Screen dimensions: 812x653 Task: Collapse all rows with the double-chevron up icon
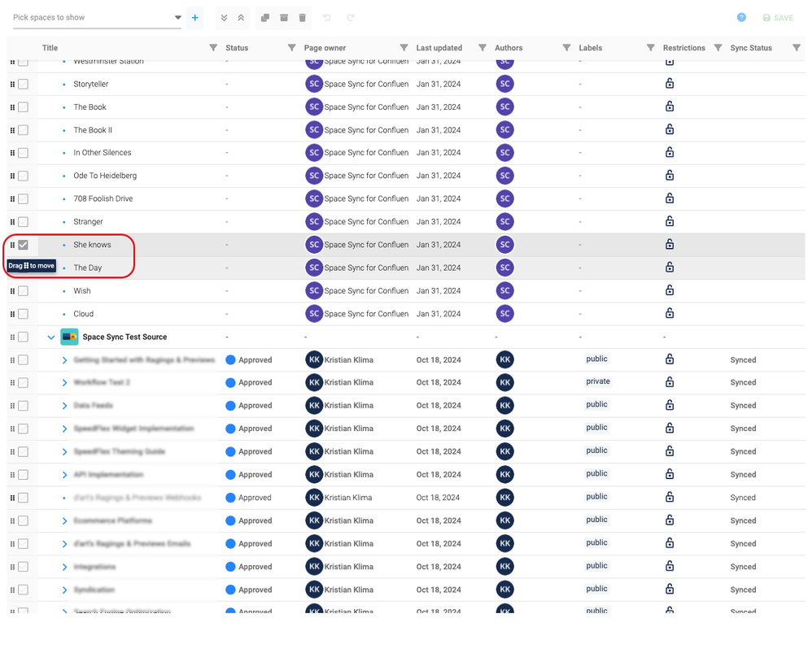(242, 18)
